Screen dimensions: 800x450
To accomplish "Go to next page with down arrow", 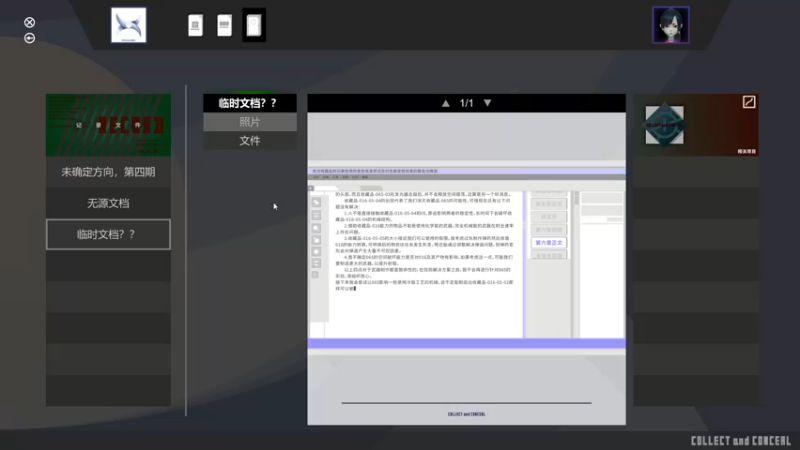I will (x=487, y=103).
